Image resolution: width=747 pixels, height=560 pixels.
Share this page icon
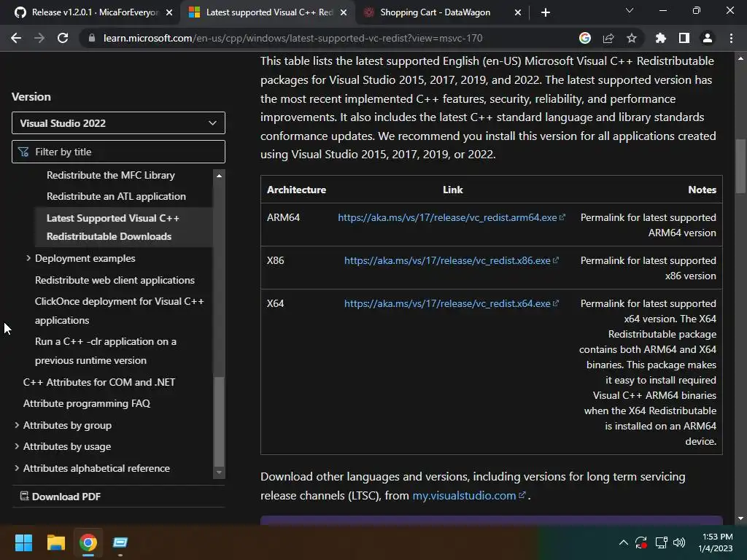608,38
